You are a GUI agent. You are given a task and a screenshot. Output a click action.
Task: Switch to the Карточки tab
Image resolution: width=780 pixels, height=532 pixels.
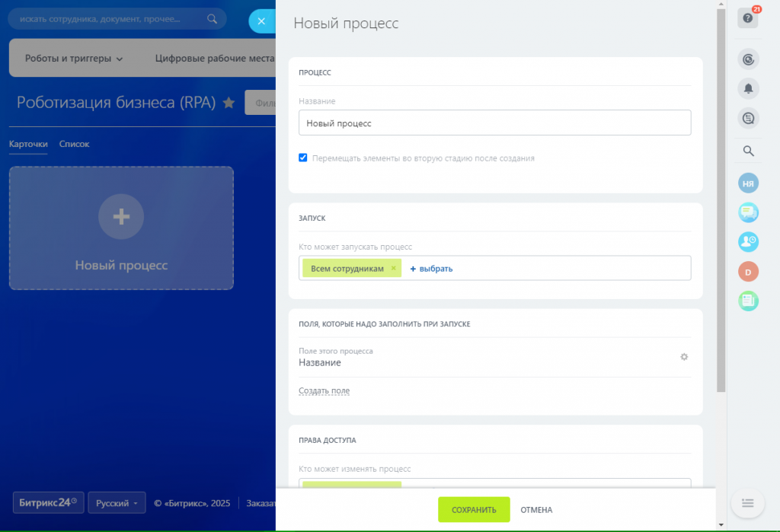[x=28, y=144]
